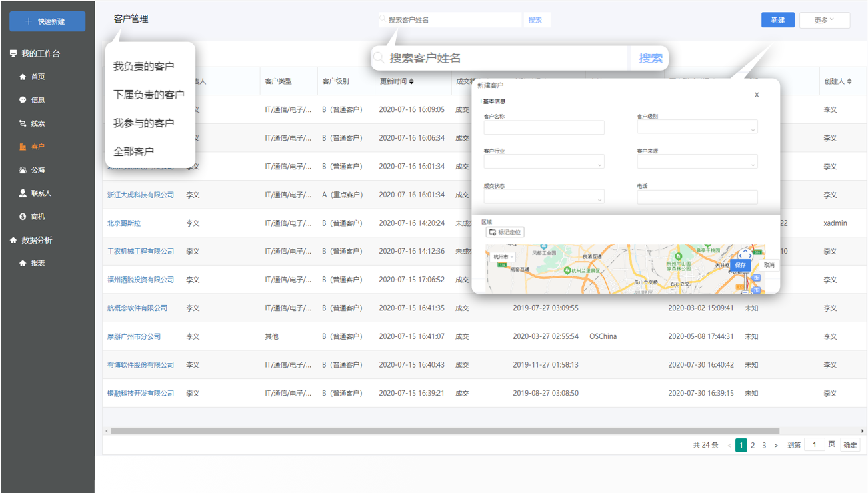Screen dimensions: 868x493
Task: Open the 更多 dropdown button
Action: pos(824,20)
